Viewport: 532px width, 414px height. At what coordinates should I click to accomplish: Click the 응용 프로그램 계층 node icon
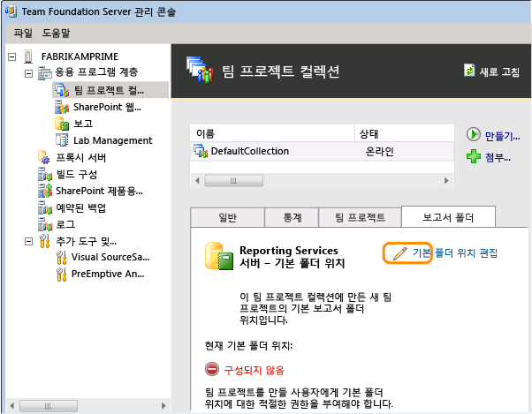coord(44,73)
